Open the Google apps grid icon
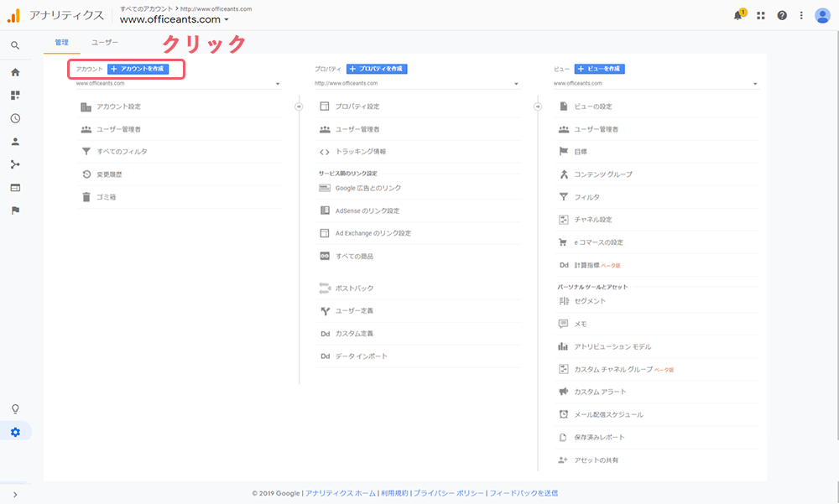 (761, 15)
